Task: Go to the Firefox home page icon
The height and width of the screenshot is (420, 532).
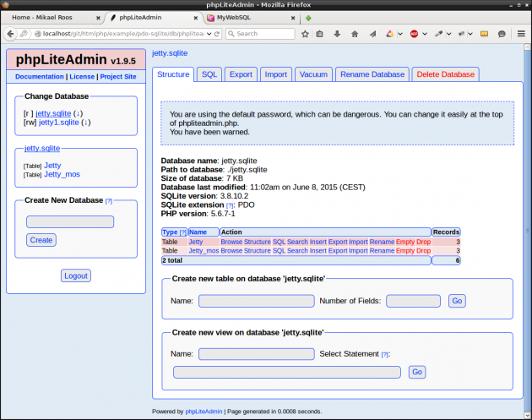Action: click(x=355, y=34)
